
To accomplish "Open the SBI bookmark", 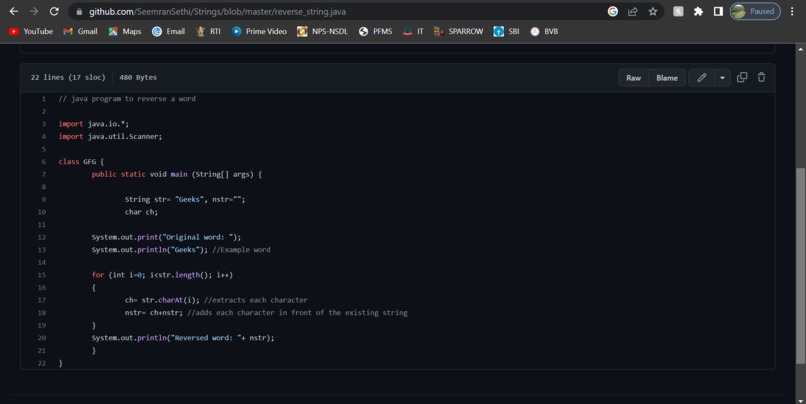I will [506, 31].
